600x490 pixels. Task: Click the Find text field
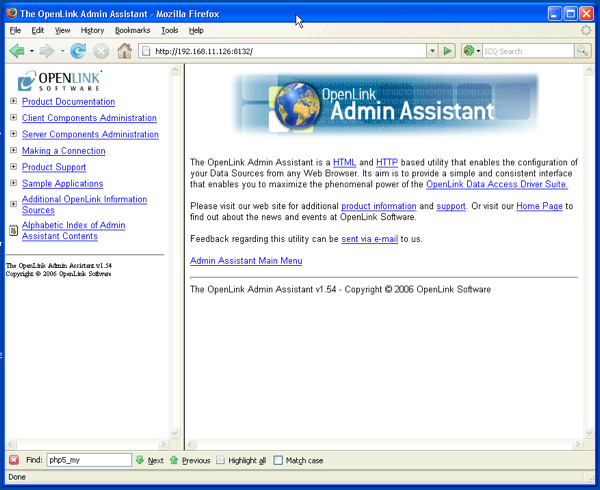tap(89, 460)
